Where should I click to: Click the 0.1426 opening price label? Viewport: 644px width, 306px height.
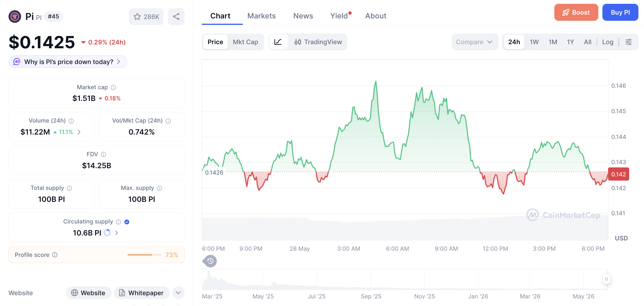[214, 173]
